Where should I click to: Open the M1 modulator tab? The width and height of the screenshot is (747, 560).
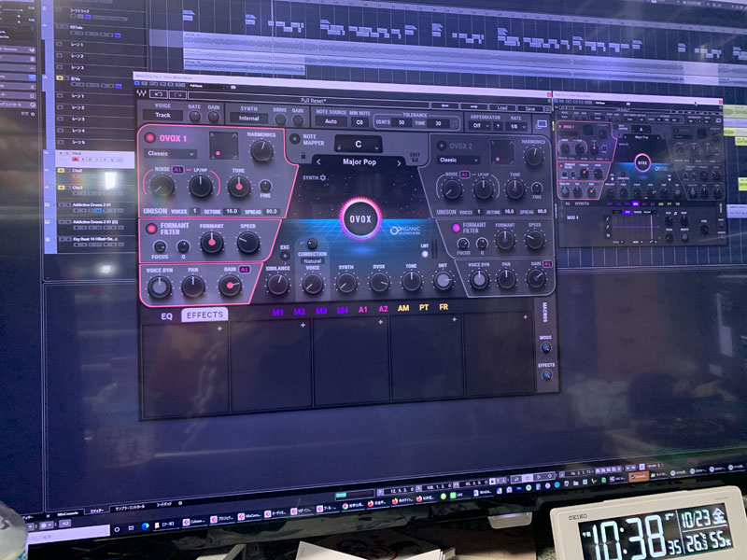pos(277,313)
